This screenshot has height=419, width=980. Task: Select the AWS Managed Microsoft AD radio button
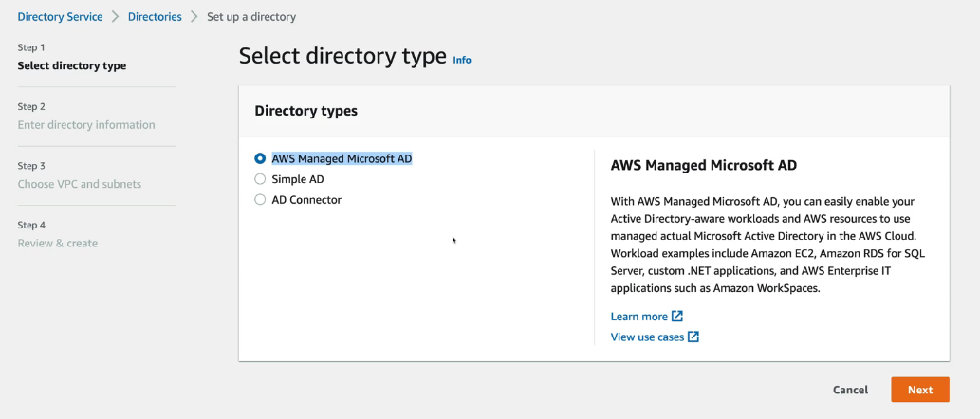tap(260, 158)
